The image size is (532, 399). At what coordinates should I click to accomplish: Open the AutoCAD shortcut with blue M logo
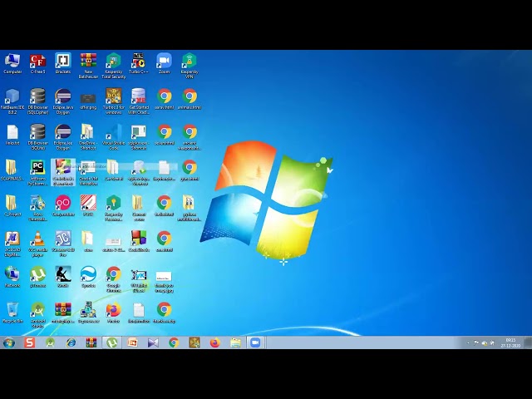[x=12, y=244]
